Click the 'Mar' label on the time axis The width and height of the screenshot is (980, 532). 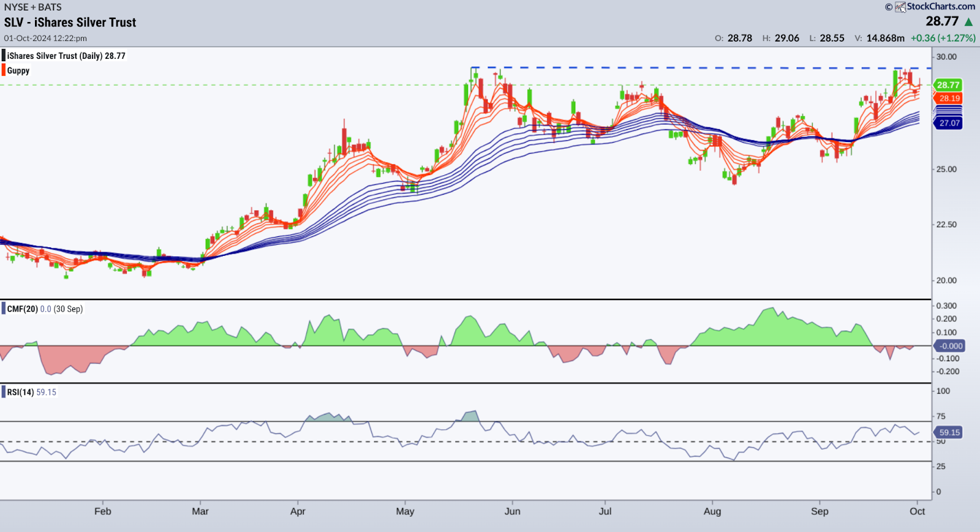point(200,511)
